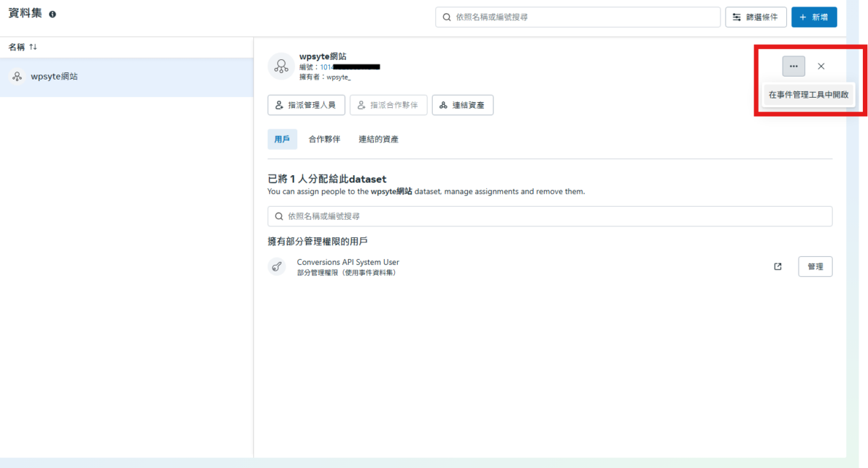This screenshot has height=468, width=868.
Task: Click the 管理 button for Conversions API System User
Action: tap(815, 266)
